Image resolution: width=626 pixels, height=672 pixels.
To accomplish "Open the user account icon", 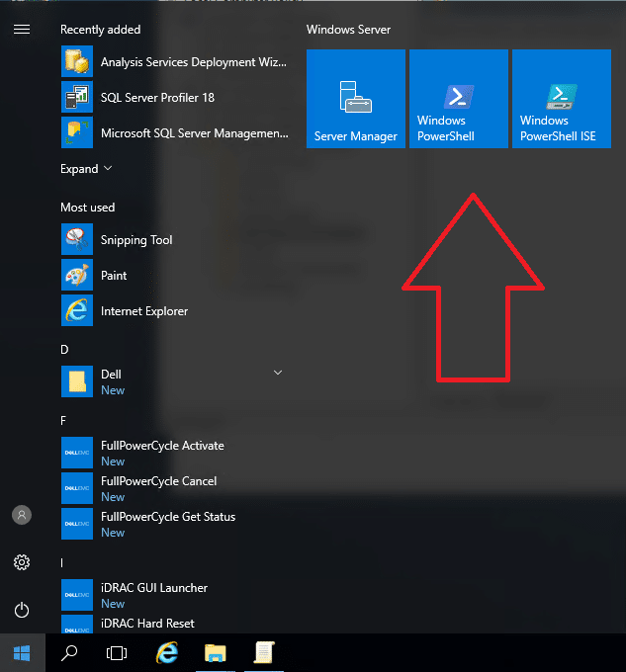I will click(x=22, y=515).
